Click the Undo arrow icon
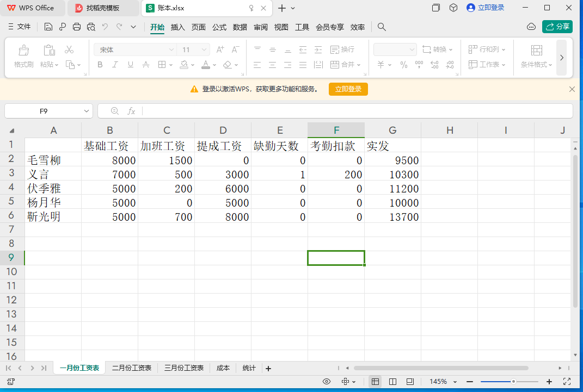This screenshot has height=392, width=583. [x=105, y=27]
